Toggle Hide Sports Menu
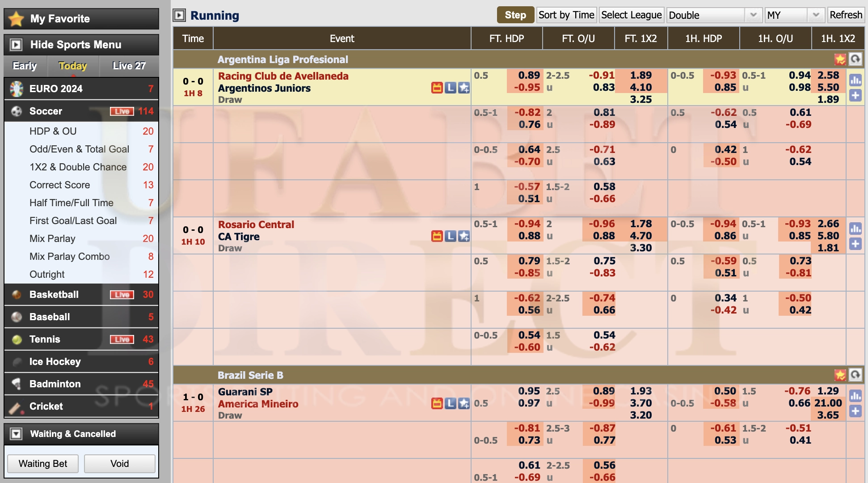Image resolution: width=868 pixels, height=483 pixels. tap(16, 45)
